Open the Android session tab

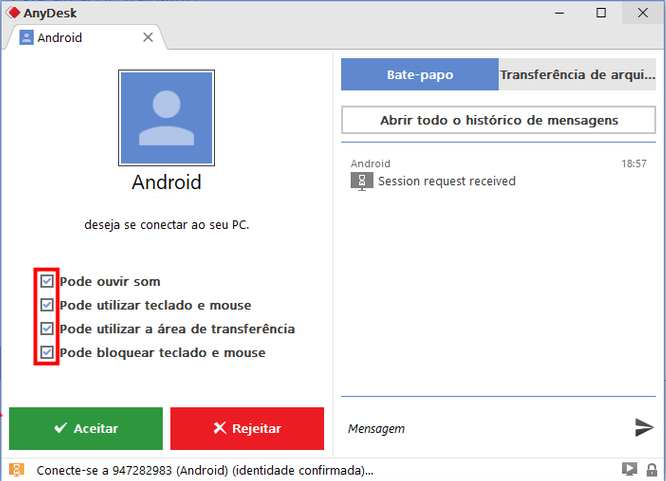coord(85,38)
